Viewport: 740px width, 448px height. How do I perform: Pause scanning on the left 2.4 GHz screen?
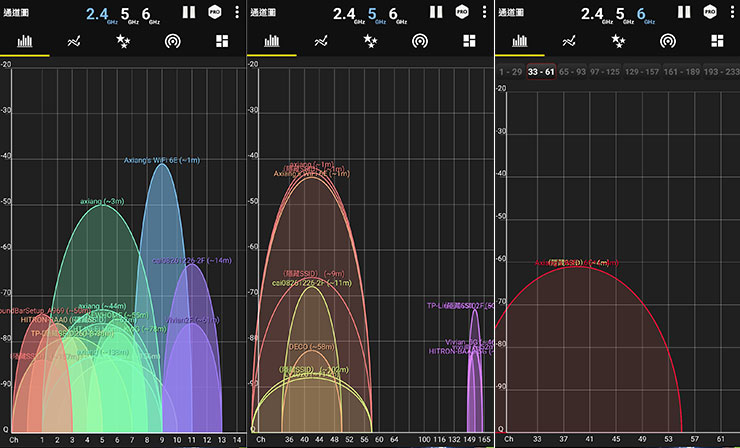point(188,12)
